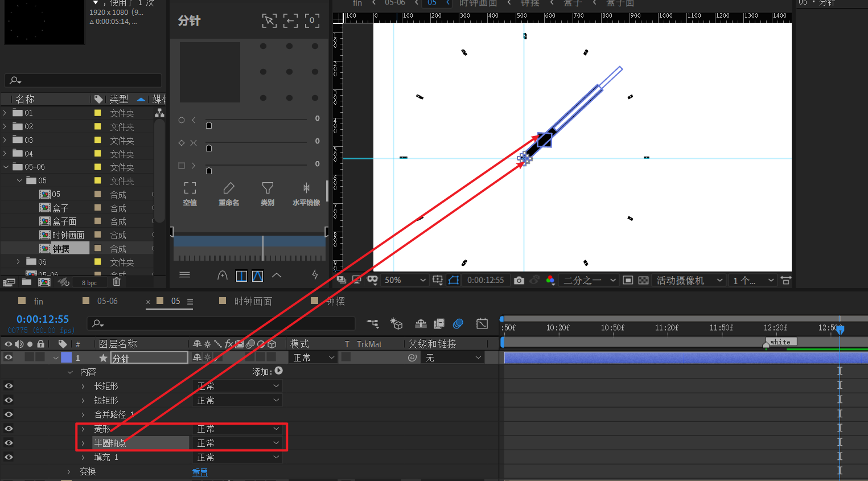Toggle mask and shape path visibility icon

[x=454, y=280]
